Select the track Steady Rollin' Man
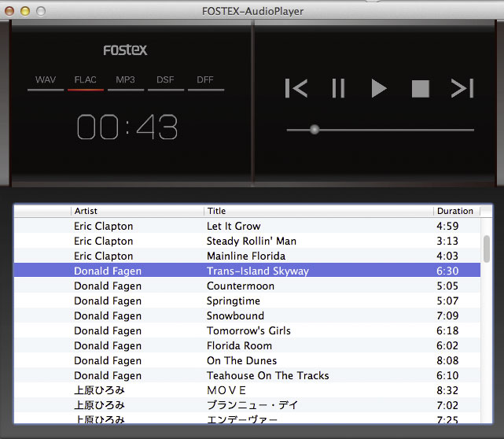 click(247, 241)
